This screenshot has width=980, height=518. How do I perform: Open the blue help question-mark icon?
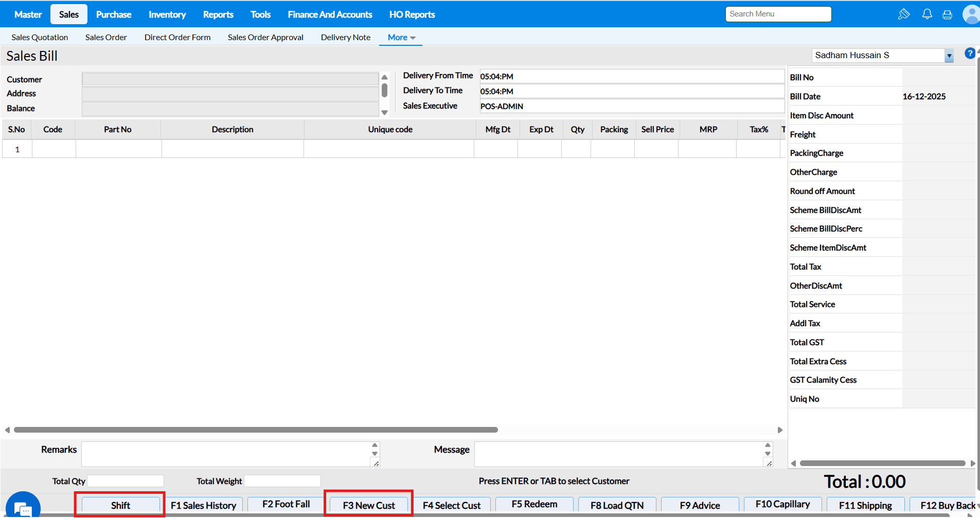[x=970, y=53]
